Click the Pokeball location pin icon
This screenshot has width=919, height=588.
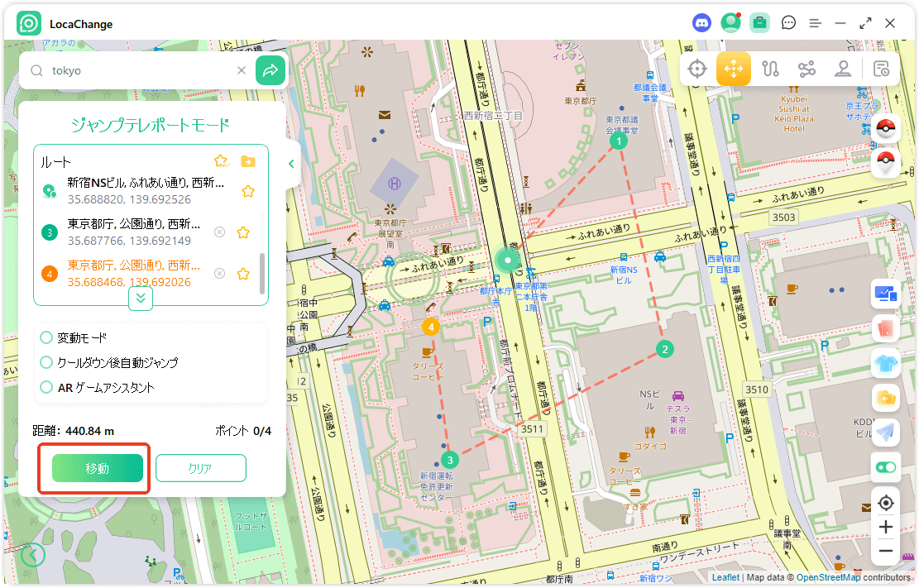(x=886, y=161)
